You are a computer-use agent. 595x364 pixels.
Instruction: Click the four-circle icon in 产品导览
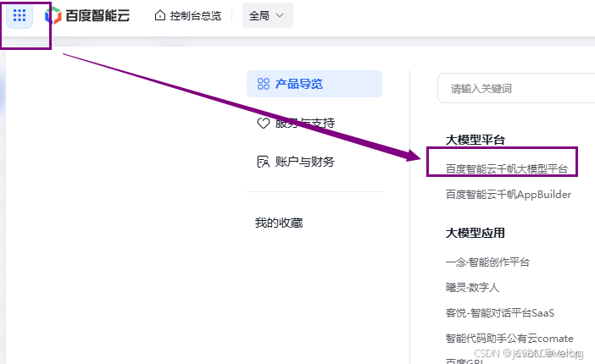(x=264, y=84)
